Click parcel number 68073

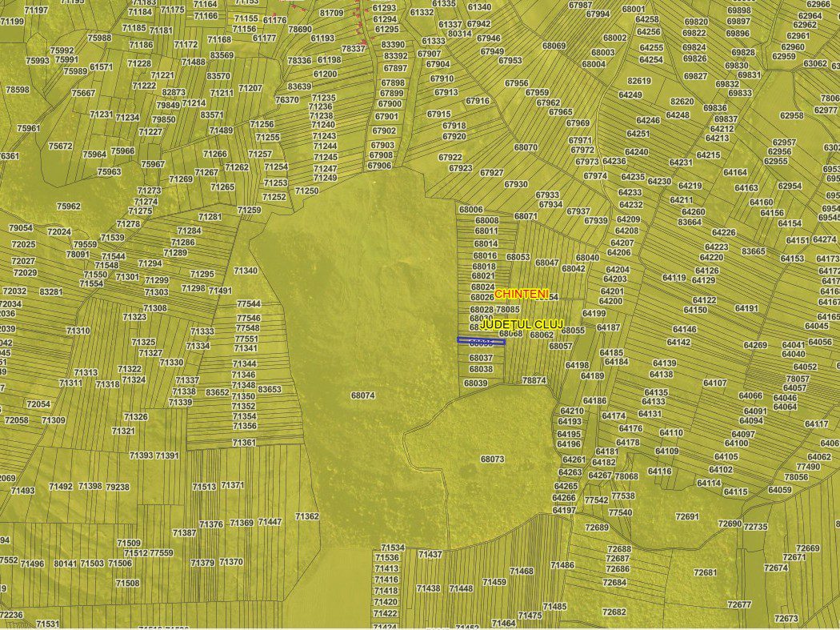pos(492,459)
